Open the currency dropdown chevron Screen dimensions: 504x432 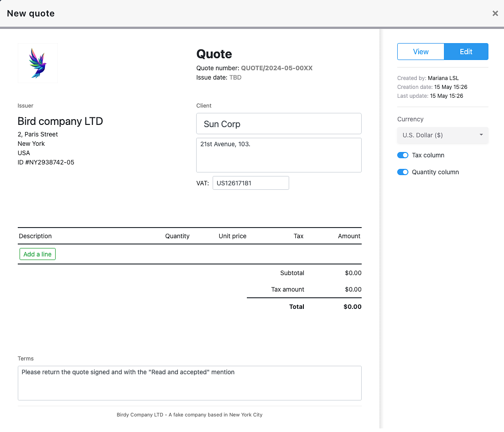point(480,135)
